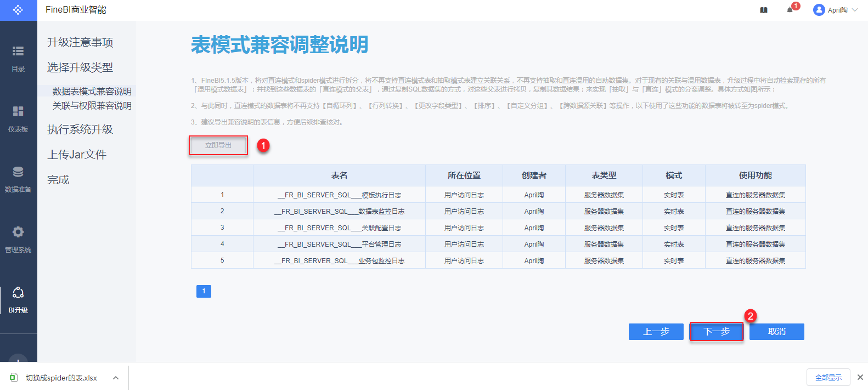Image resolution: width=868 pixels, height=392 pixels.
Task: Click 实时表 cell in row 4
Action: coord(674,244)
